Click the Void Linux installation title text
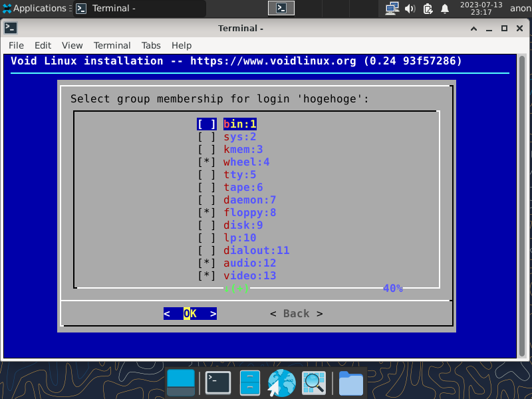This screenshot has height=399, width=532. coord(236,61)
